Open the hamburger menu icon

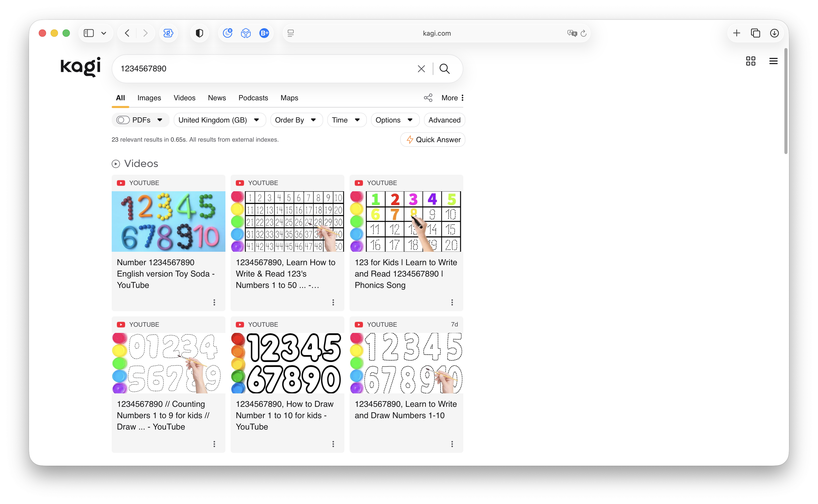[773, 61]
